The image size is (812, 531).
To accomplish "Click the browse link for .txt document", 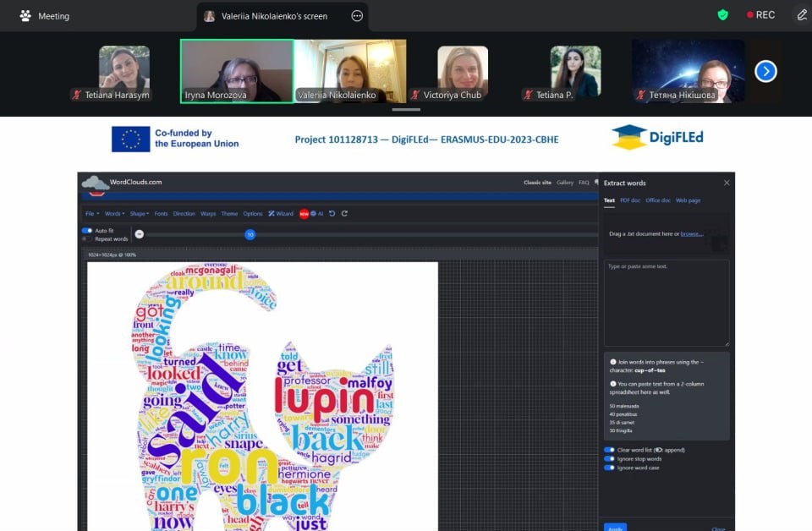I will (691, 234).
